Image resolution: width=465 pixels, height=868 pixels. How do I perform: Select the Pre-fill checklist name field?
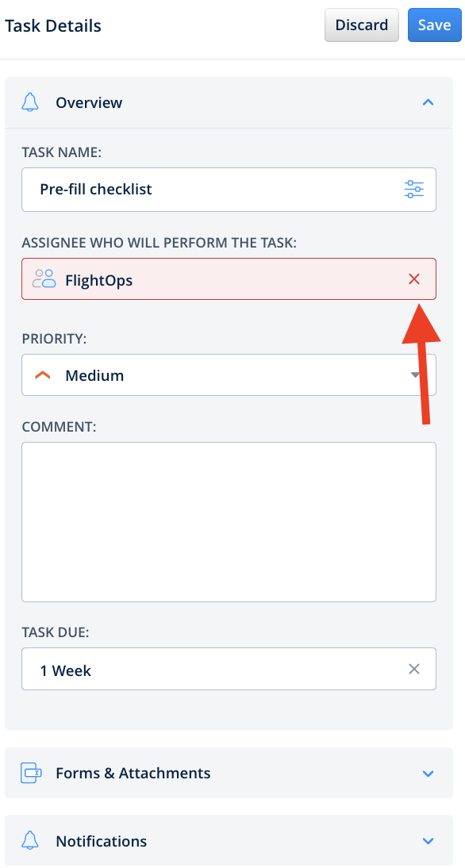(198, 189)
